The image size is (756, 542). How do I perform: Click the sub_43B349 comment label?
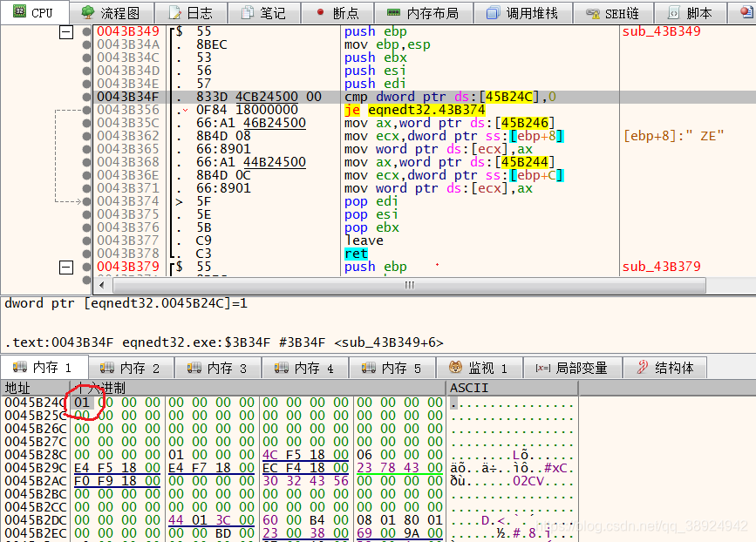(x=661, y=31)
